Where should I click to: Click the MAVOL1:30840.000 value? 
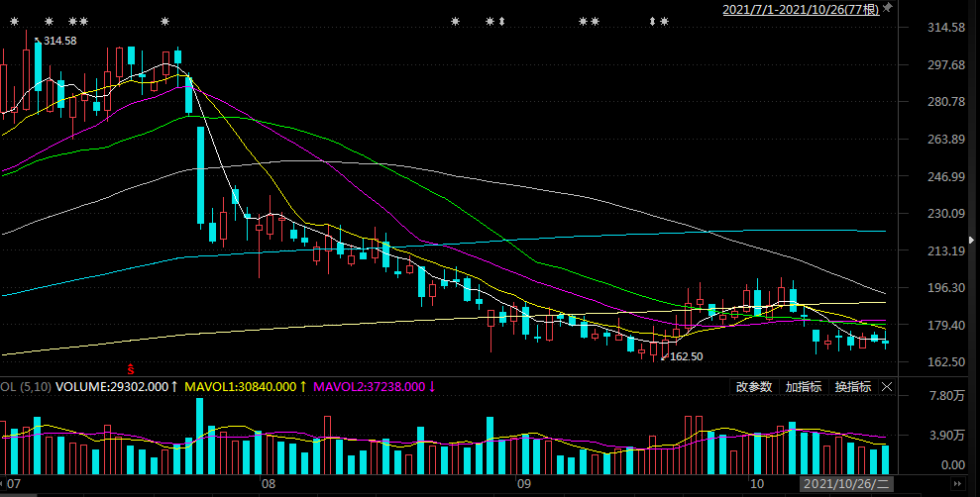[241, 387]
